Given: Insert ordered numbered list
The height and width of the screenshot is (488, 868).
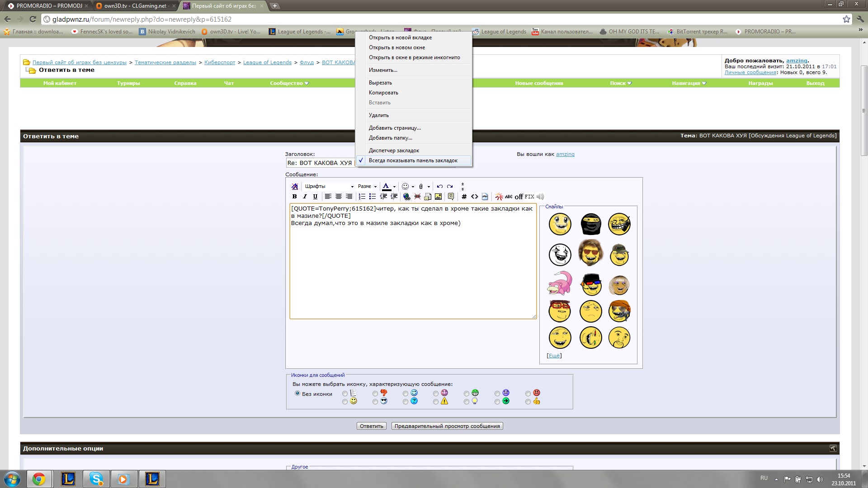Looking at the screenshot, I should coord(362,197).
